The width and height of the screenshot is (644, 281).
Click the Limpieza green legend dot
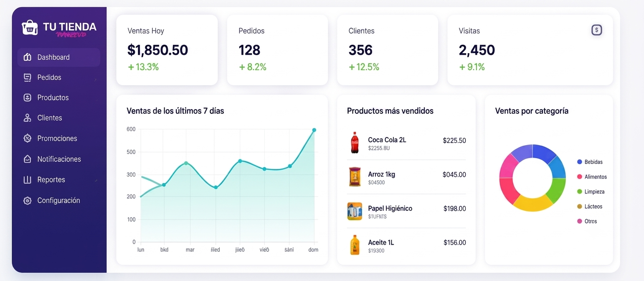coord(579,192)
